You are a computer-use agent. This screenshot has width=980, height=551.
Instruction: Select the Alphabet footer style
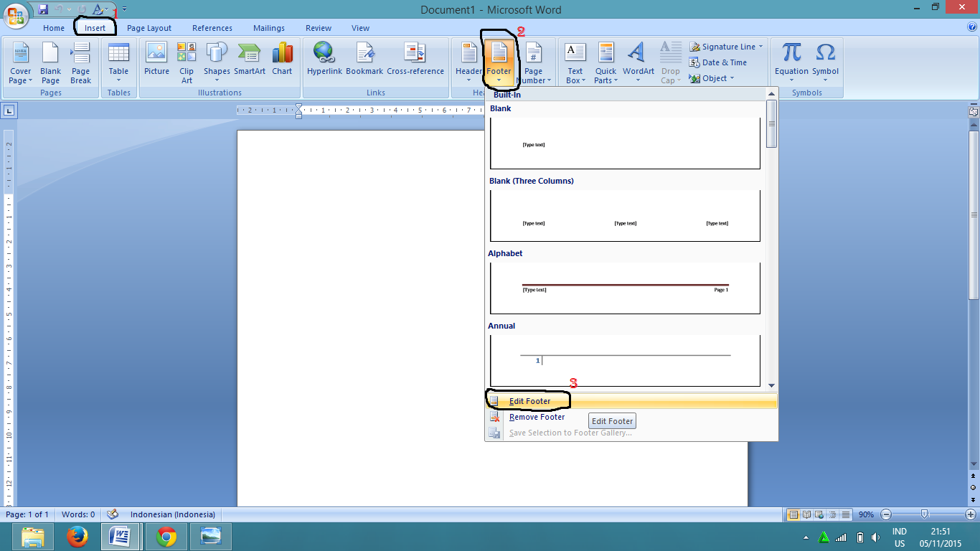624,287
